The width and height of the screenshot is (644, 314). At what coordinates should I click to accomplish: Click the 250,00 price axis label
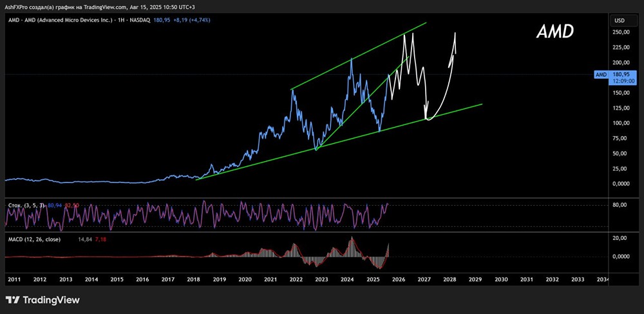622,32
